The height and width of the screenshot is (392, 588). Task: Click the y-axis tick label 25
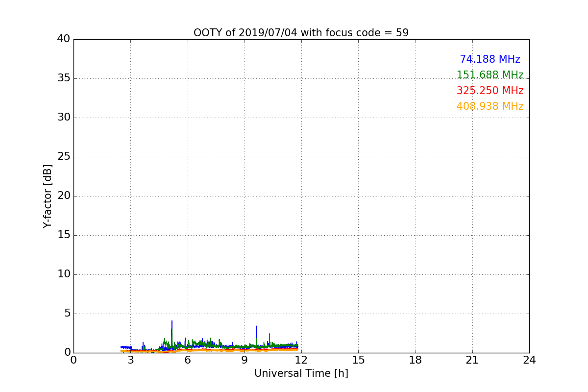(x=64, y=157)
